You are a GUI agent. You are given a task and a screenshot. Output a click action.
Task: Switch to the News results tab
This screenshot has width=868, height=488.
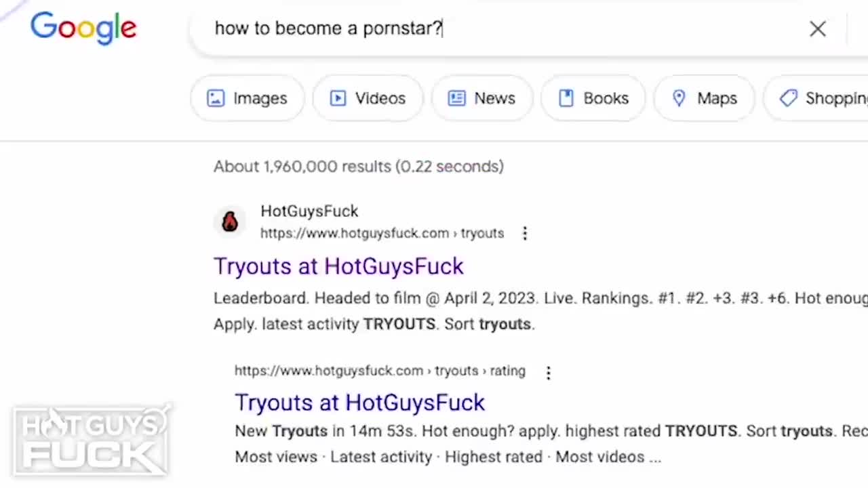point(494,98)
